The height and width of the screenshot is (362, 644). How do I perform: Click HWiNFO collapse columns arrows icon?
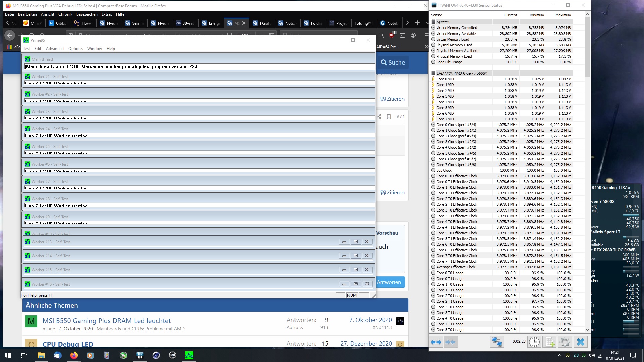coord(450,342)
